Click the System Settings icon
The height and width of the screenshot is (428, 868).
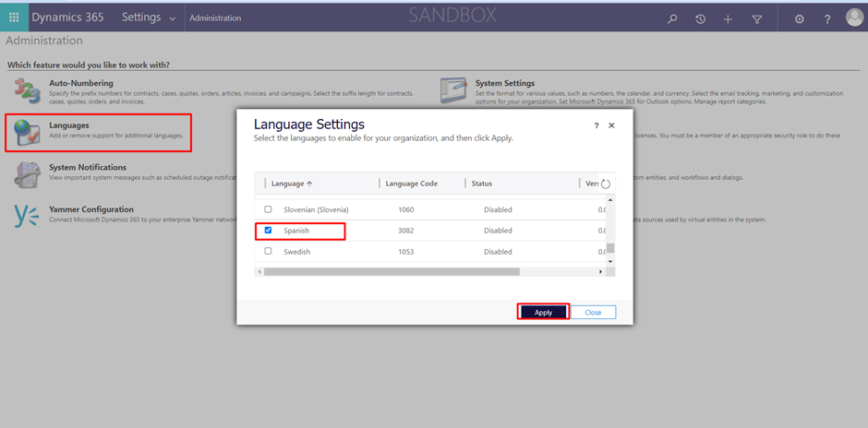pos(453,90)
